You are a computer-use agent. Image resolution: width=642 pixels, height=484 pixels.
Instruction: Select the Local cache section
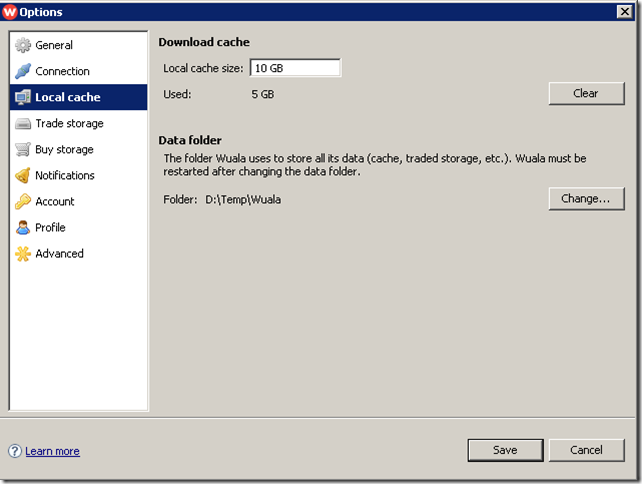[78, 97]
